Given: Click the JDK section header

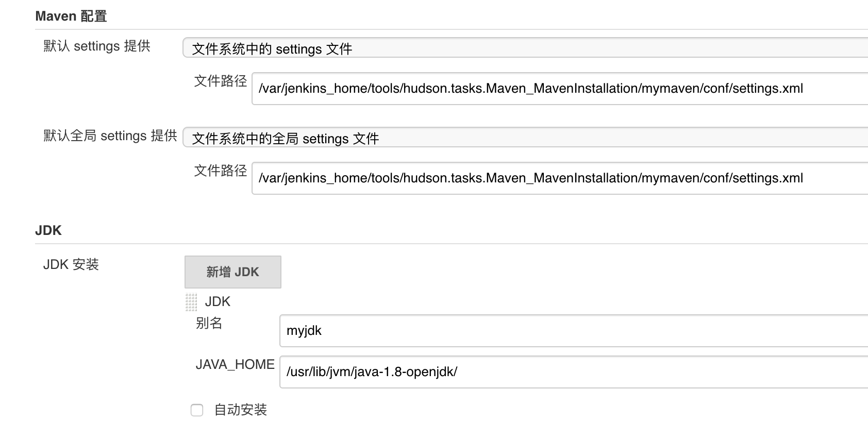Looking at the screenshot, I should click(x=48, y=230).
